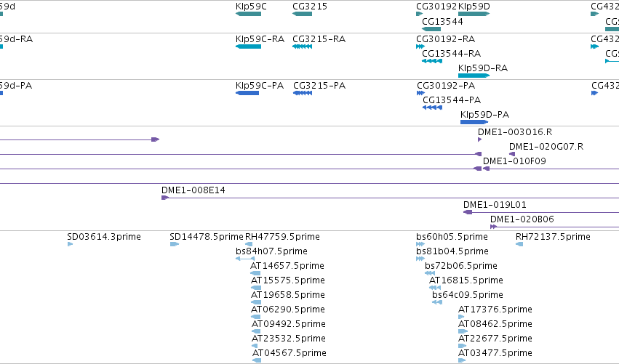Click the AT19658.5prime label
The width and height of the screenshot is (619, 364).
(288, 294)
